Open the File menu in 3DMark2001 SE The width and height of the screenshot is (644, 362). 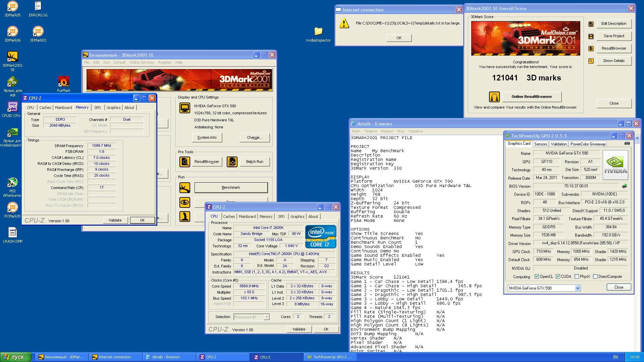point(87,62)
